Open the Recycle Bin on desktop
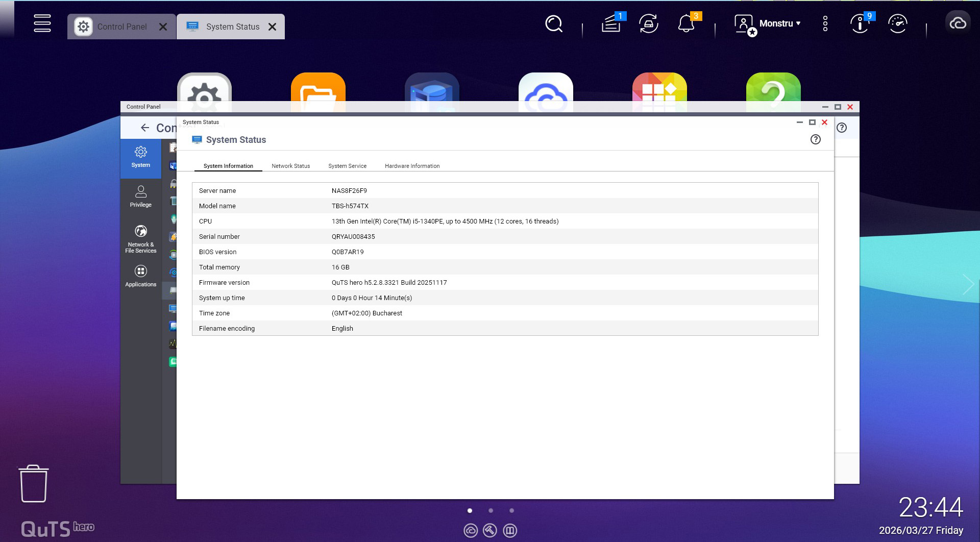This screenshot has height=542, width=980. [34, 483]
